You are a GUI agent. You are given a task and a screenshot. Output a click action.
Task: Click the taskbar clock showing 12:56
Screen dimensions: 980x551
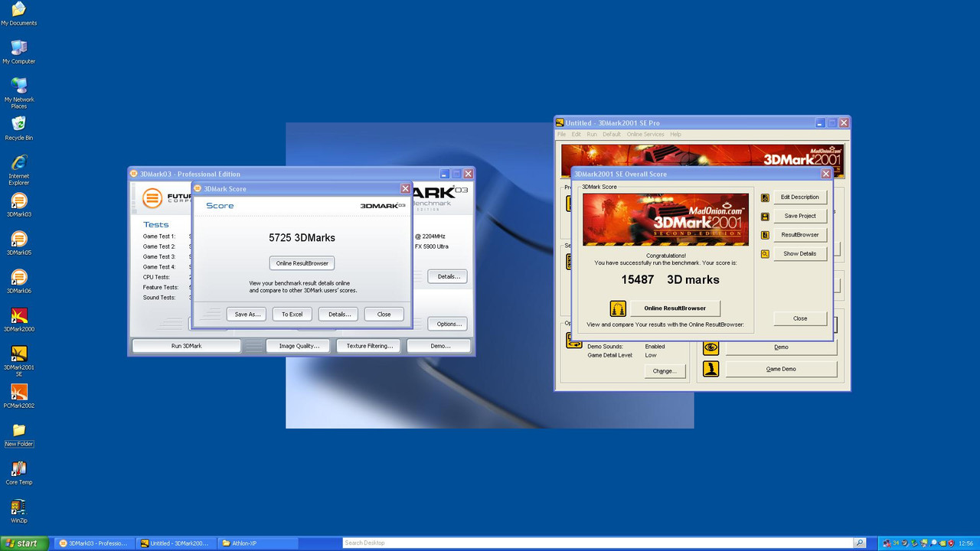pos(965,543)
